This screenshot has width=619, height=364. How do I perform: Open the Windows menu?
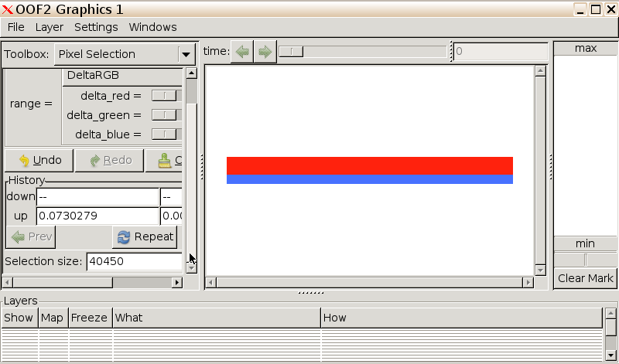pos(152,27)
